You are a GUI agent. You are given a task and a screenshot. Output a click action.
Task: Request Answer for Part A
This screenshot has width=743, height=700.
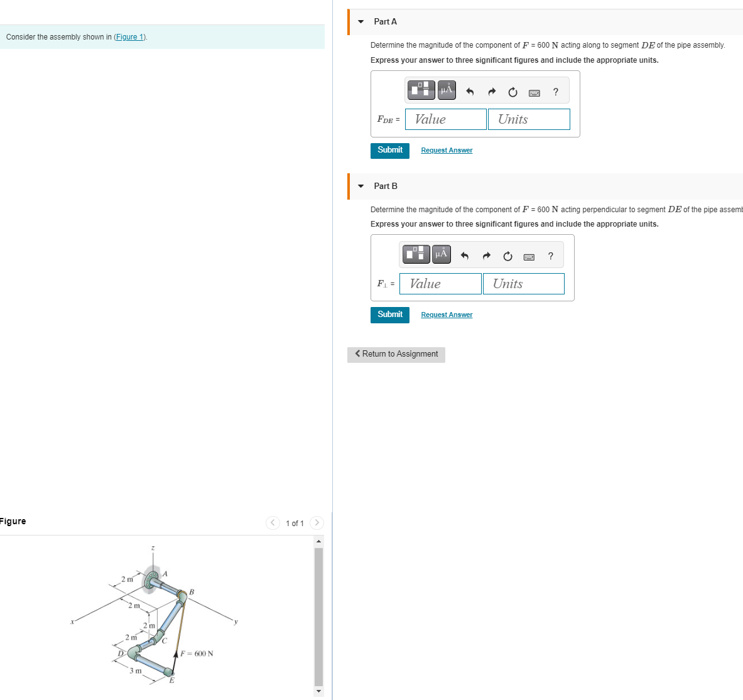coord(447,150)
